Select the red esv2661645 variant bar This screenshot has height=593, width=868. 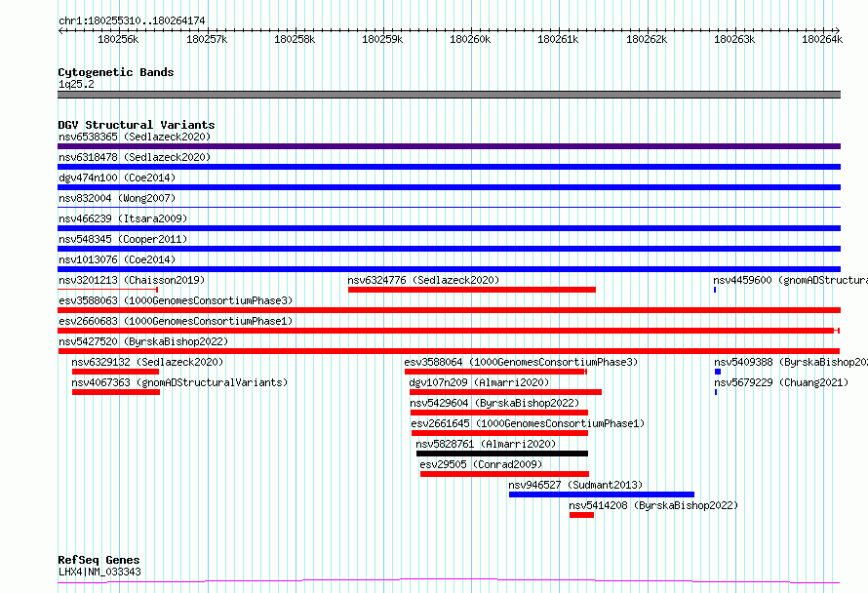500,433
